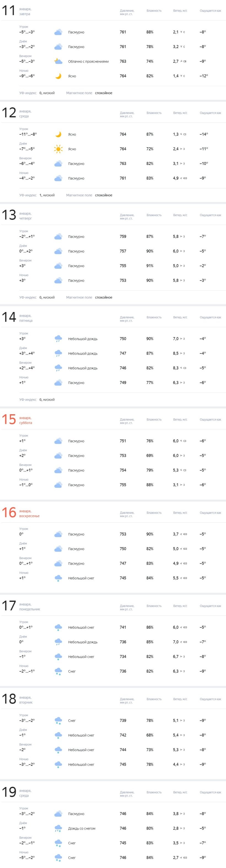Click pressure value 734 on January 17

click(x=123, y=656)
